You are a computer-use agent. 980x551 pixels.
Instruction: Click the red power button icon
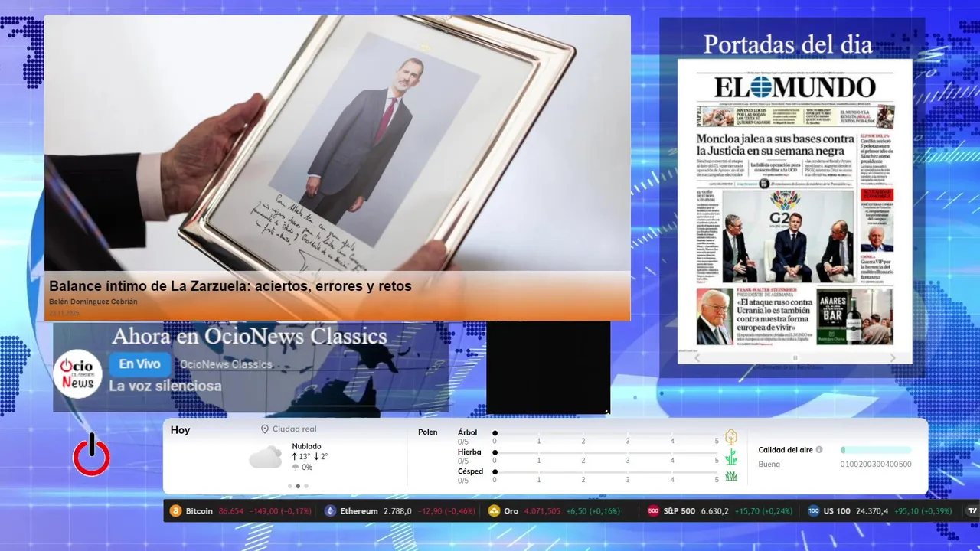click(91, 455)
